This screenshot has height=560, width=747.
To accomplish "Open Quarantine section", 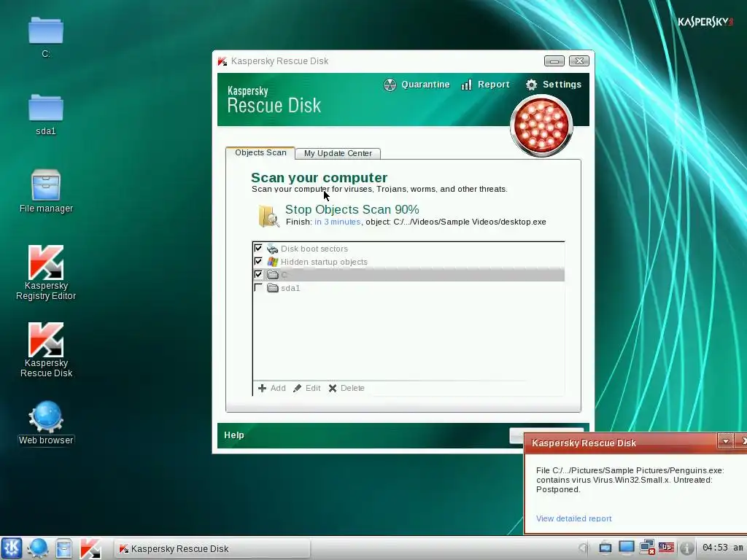I will pyautogui.click(x=425, y=85).
